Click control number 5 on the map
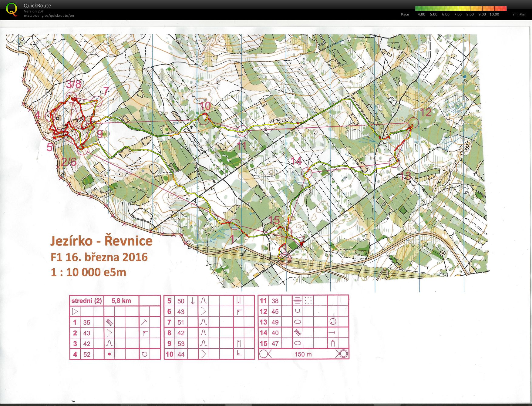 click(x=49, y=147)
